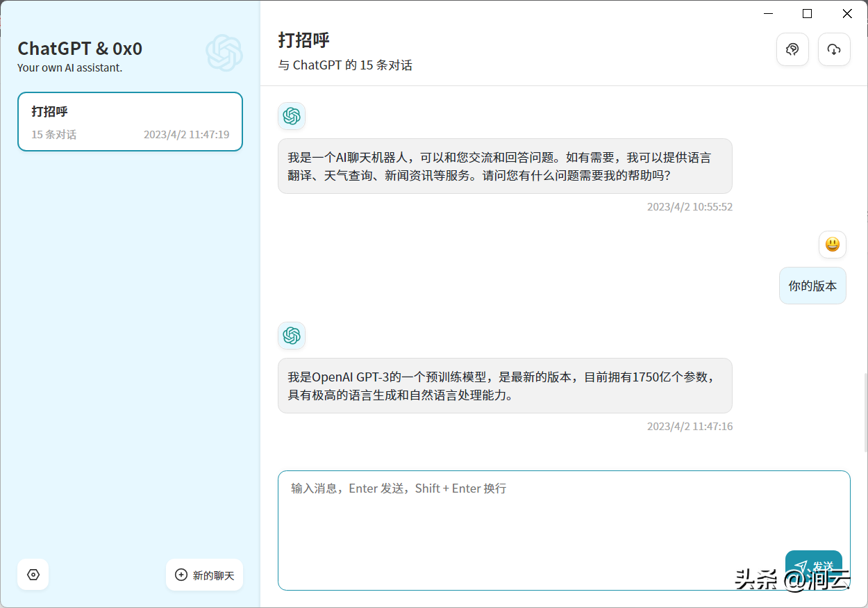Send message with the 发送 button

point(814,567)
